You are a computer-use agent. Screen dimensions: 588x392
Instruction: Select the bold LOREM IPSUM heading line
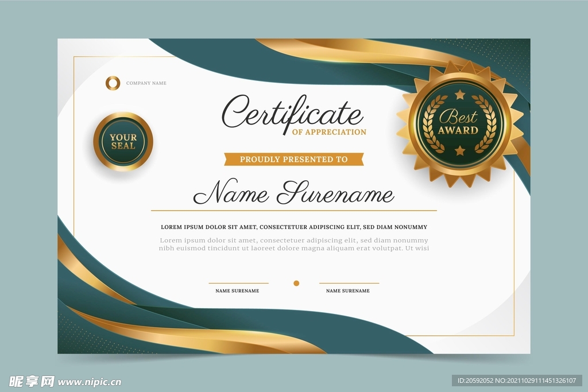click(293, 227)
